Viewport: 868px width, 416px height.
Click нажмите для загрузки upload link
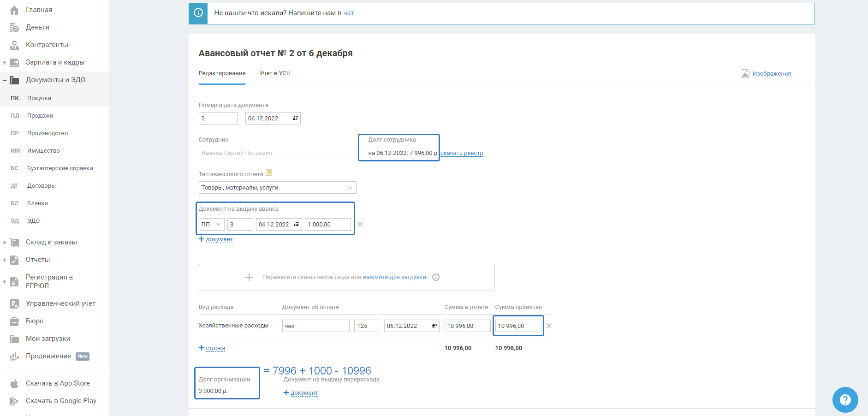(x=394, y=277)
